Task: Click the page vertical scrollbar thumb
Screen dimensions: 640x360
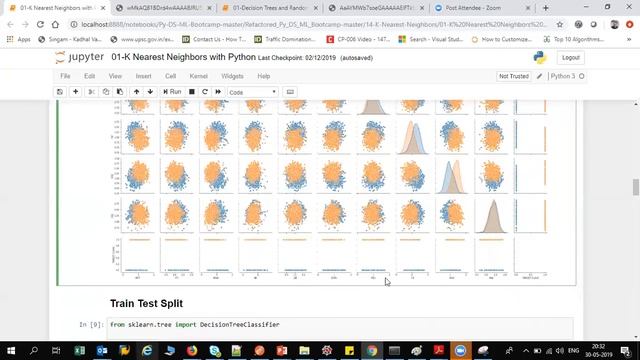Action: point(636,187)
